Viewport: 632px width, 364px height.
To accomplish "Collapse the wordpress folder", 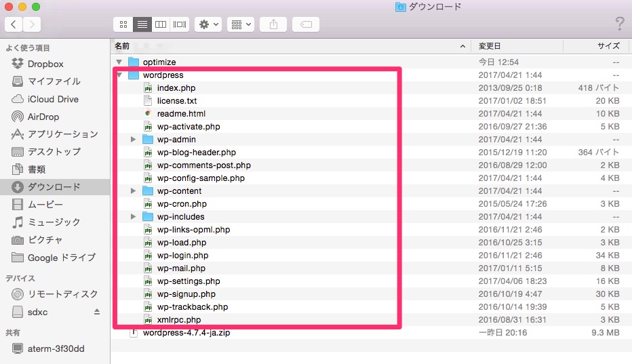I will (119, 75).
